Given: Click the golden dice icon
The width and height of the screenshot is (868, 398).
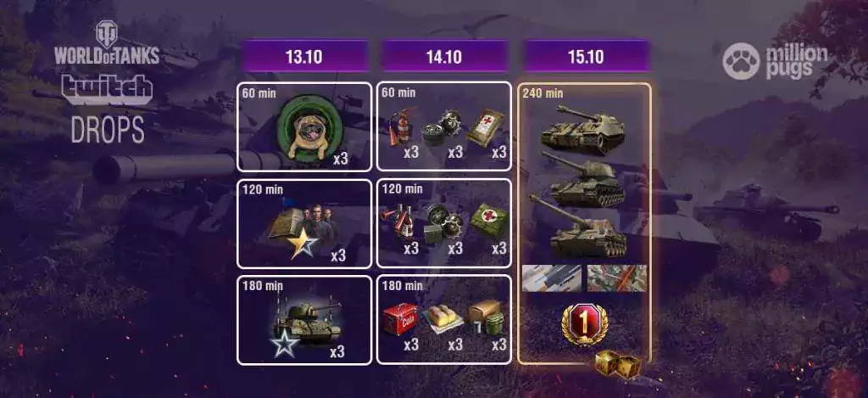Looking at the screenshot, I should pyautogui.click(x=617, y=365).
